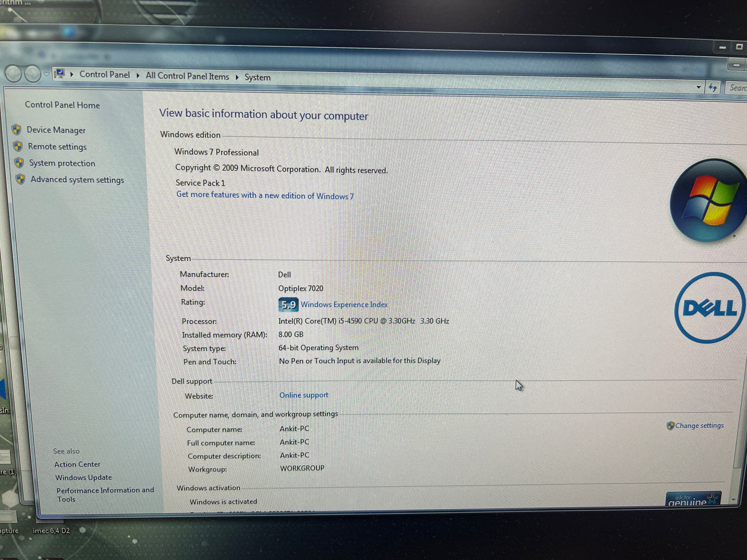Click the System protection shield icon
This screenshot has height=560, width=747.
click(x=19, y=163)
